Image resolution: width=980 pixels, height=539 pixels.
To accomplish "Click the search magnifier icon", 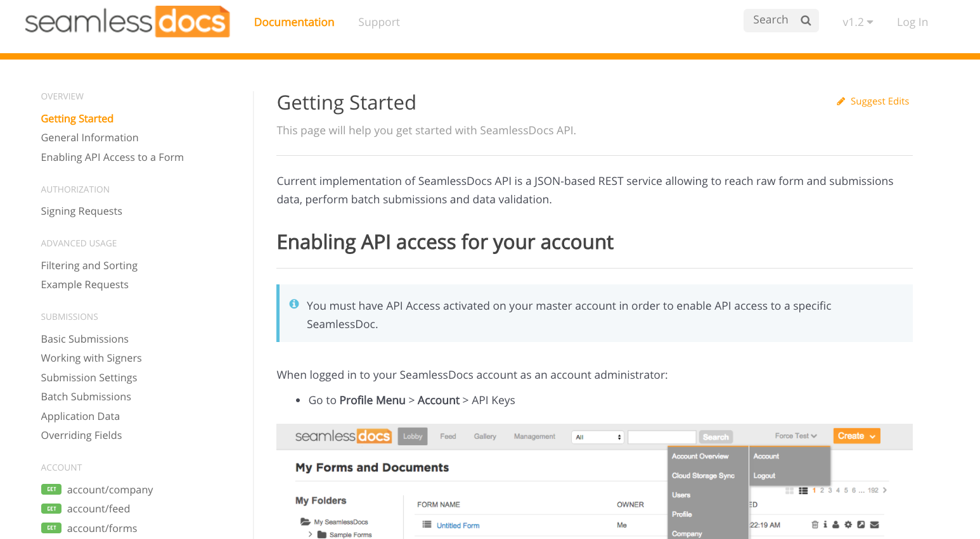I will [x=806, y=20].
